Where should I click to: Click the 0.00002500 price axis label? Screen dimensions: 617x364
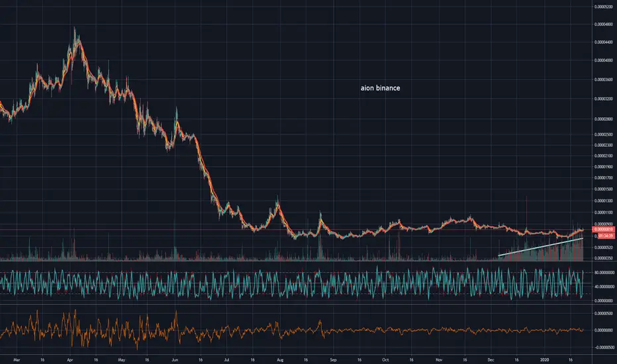coord(604,134)
